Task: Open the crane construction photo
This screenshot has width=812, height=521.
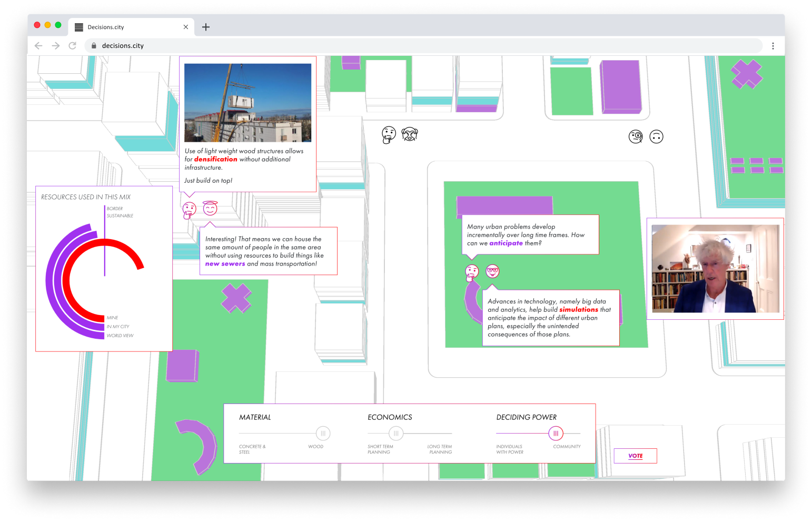Action: (247, 103)
